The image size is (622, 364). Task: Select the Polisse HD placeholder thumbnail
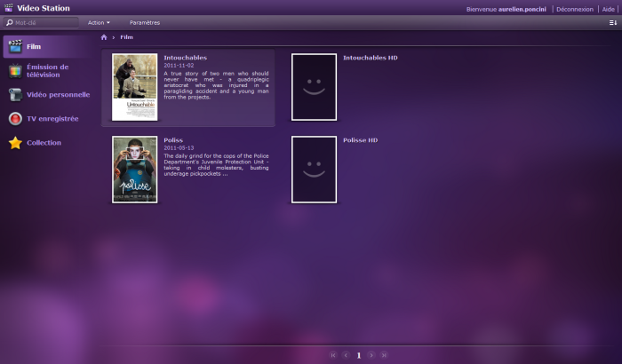tap(314, 170)
